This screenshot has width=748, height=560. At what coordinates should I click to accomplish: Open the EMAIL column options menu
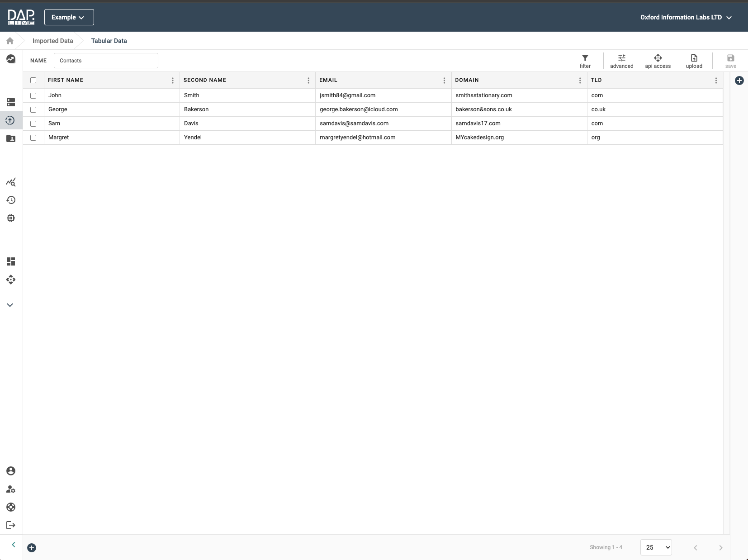point(444,81)
